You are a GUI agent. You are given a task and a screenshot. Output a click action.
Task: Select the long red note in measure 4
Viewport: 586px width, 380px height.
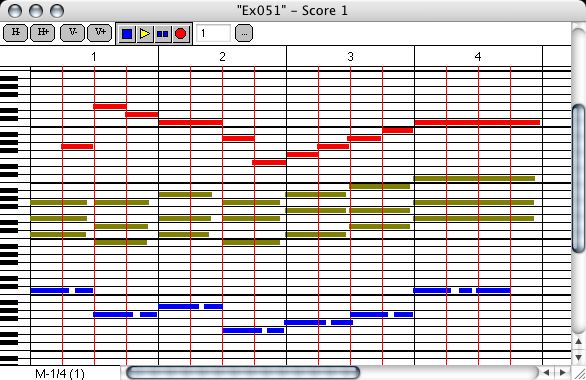477,122
